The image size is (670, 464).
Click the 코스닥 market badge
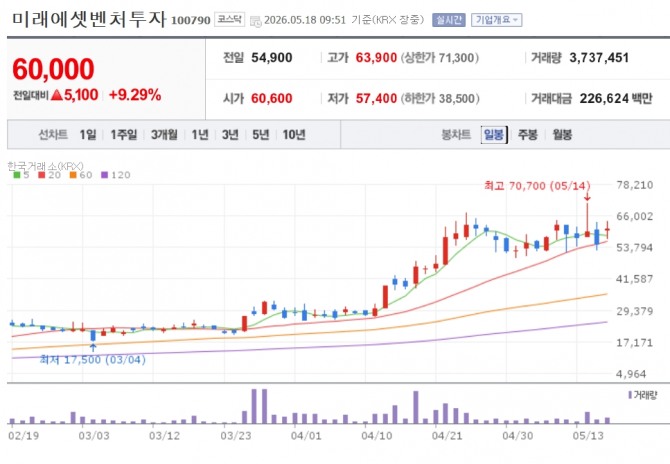coord(229,20)
